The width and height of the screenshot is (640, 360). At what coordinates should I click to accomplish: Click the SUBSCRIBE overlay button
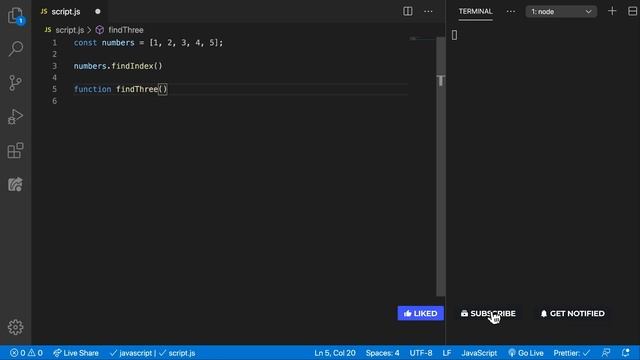(x=488, y=313)
